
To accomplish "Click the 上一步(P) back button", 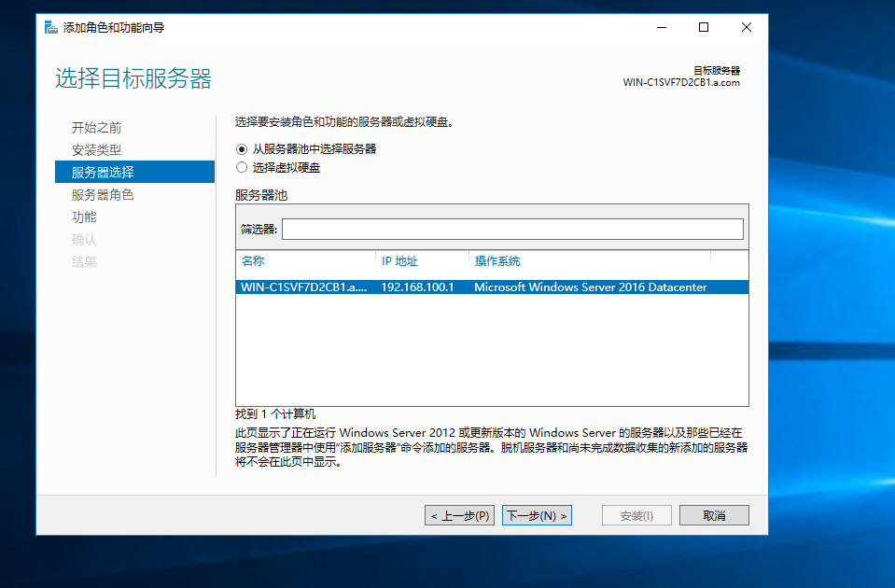I will pyautogui.click(x=459, y=515).
